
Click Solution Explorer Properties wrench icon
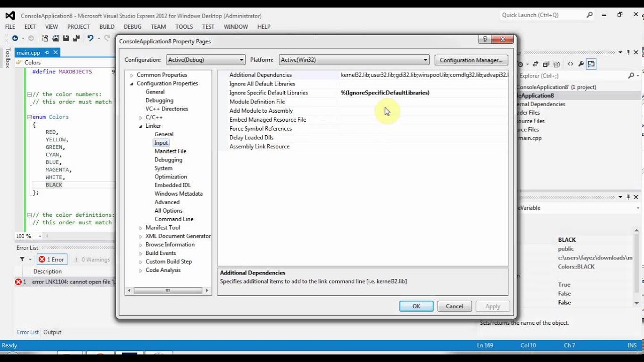581,64
